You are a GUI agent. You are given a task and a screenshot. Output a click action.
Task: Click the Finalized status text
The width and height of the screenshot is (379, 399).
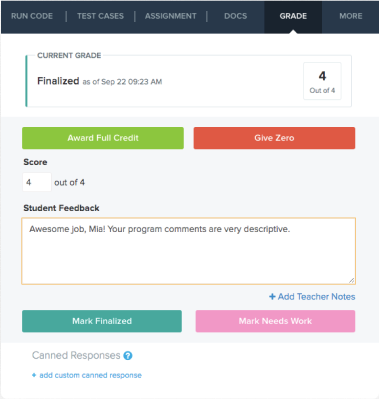point(58,81)
